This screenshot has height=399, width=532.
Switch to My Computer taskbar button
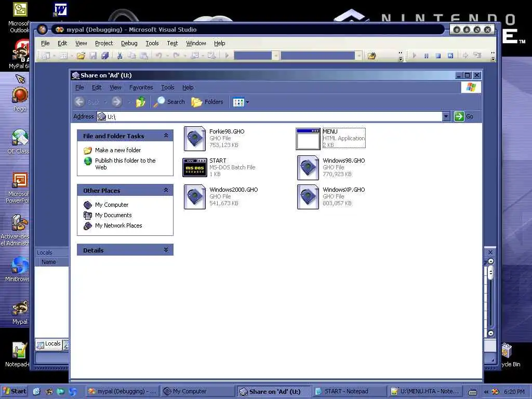[x=197, y=391]
